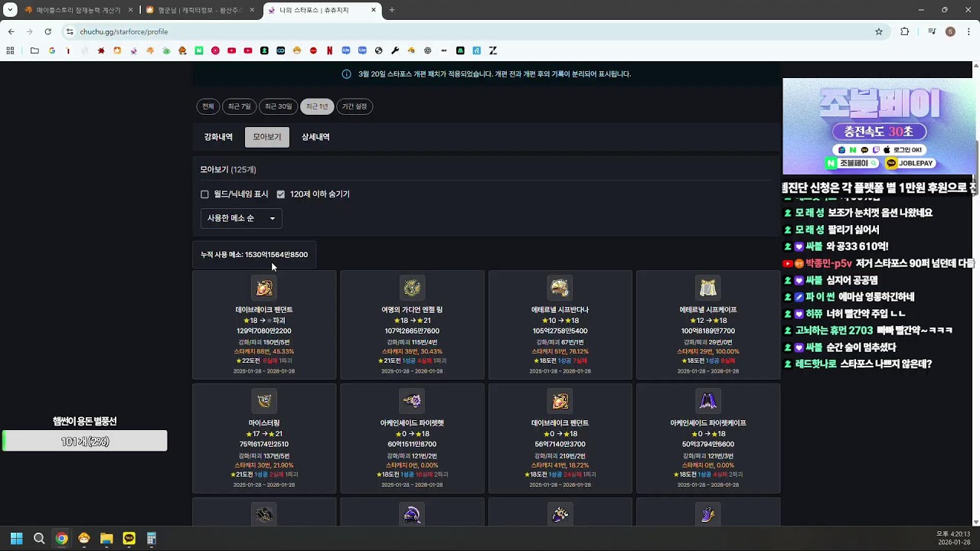
Task: Enable the 월드/닉네임 표시 checkbox
Action: [x=204, y=194]
